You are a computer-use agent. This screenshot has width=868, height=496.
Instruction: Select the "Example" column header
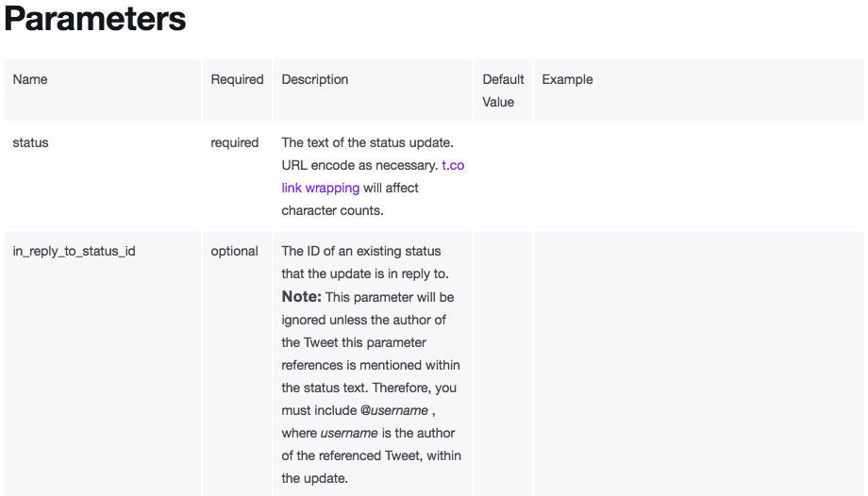click(x=567, y=80)
